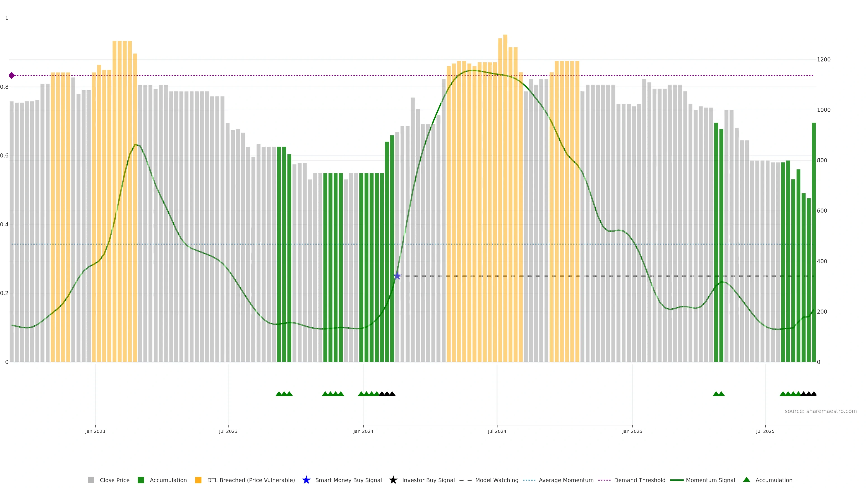Click the blue Smart Money Buy Signal star on chart
The image size is (868, 488).
point(397,276)
